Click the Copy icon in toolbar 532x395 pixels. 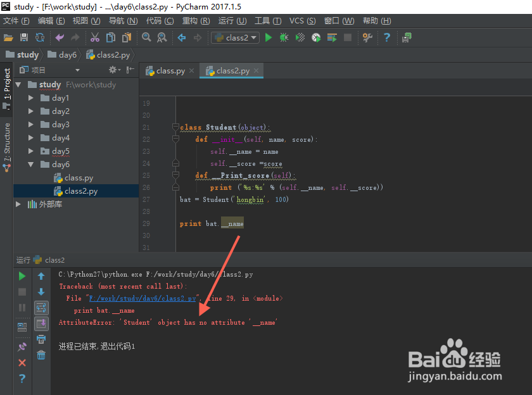tap(111, 37)
